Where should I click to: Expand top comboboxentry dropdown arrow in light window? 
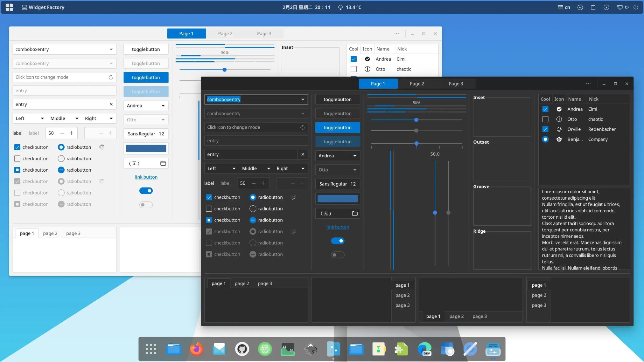[x=111, y=49]
